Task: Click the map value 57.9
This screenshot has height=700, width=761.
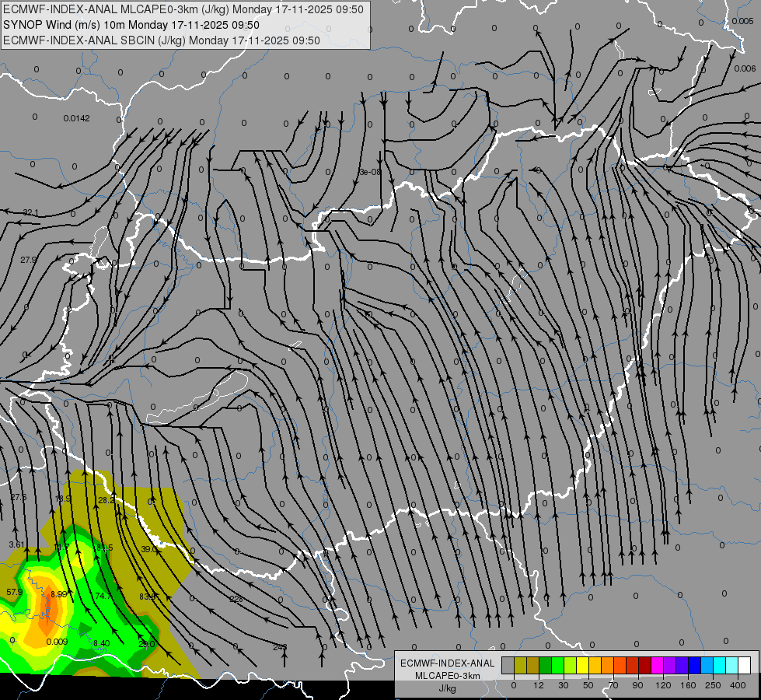Action: [x=15, y=592]
